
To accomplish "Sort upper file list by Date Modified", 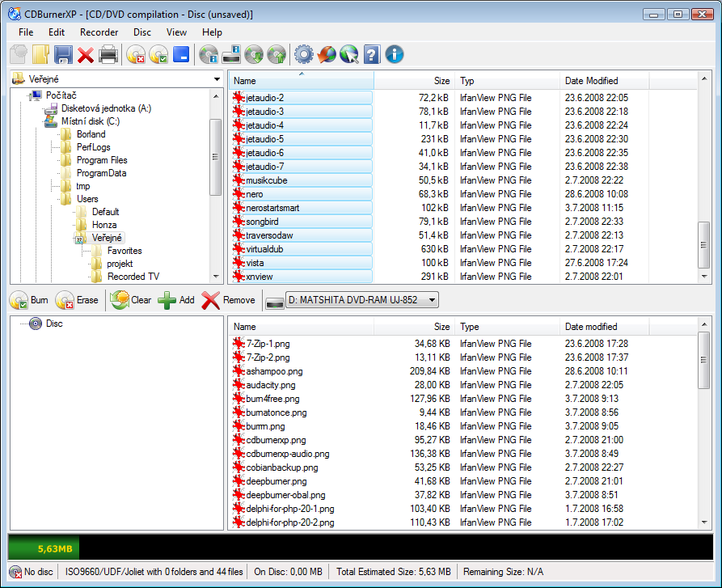I will [x=605, y=81].
